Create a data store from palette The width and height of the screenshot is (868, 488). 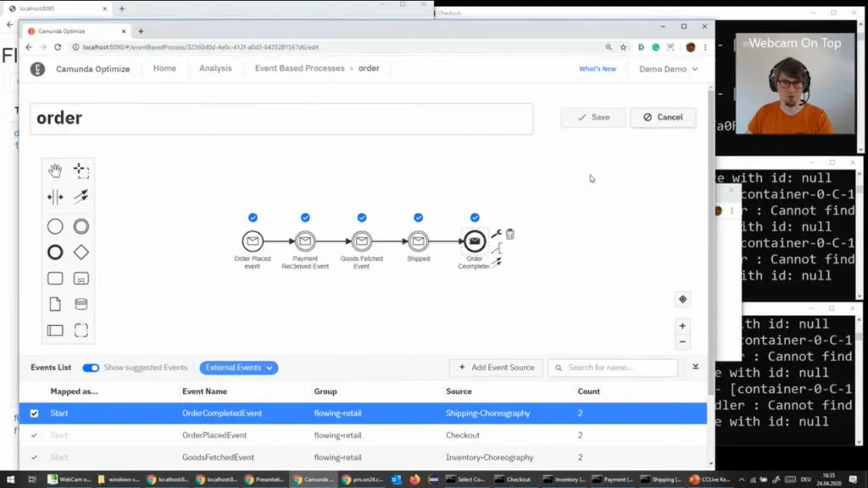point(81,304)
